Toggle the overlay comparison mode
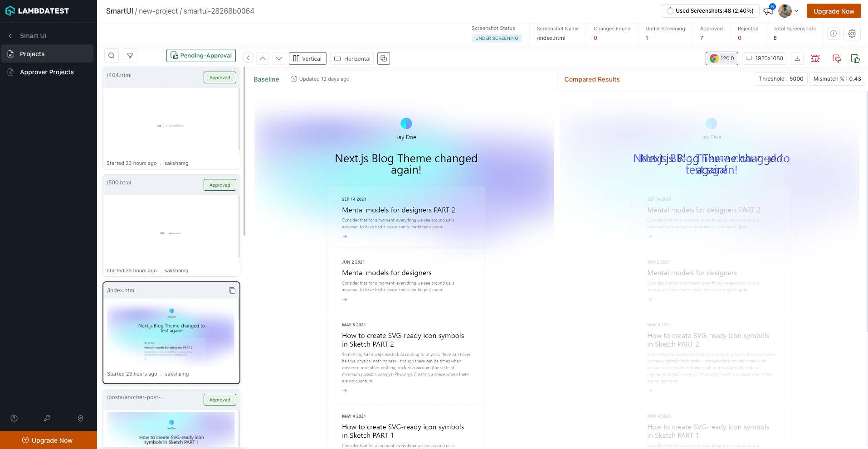868x449 pixels. 384,58
